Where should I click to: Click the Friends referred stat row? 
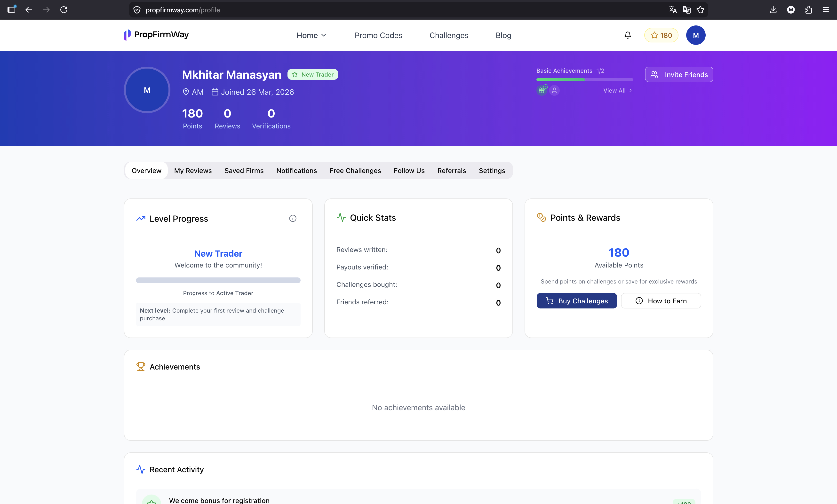[418, 302]
